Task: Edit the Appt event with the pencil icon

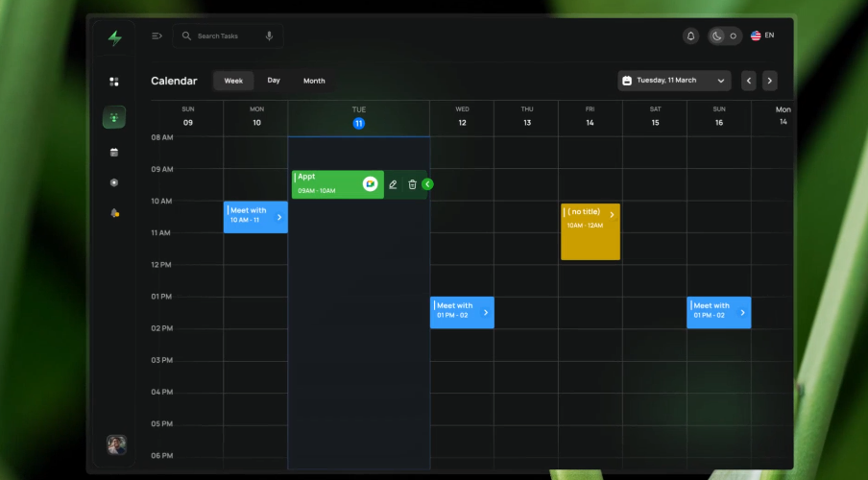Action: click(x=393, y=184)
